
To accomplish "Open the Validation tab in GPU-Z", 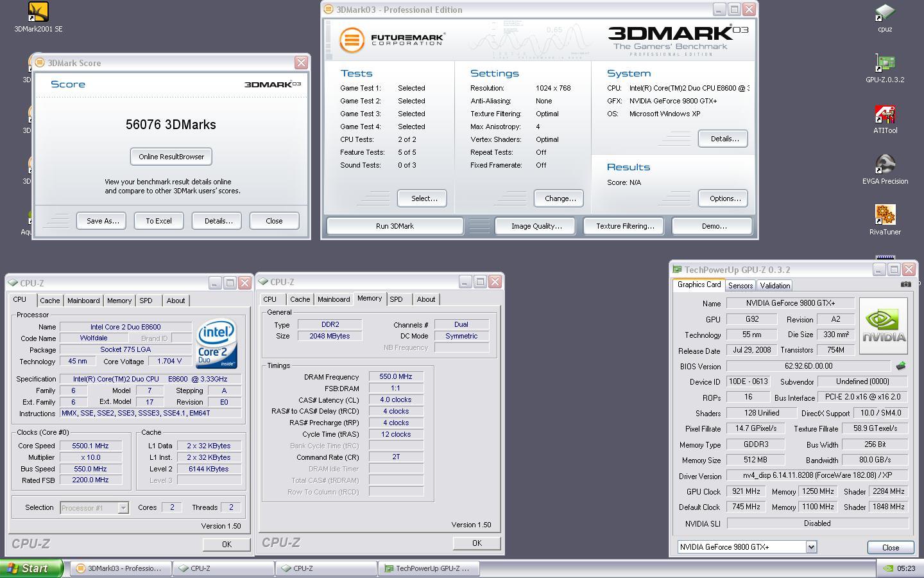I will [775, 286].
